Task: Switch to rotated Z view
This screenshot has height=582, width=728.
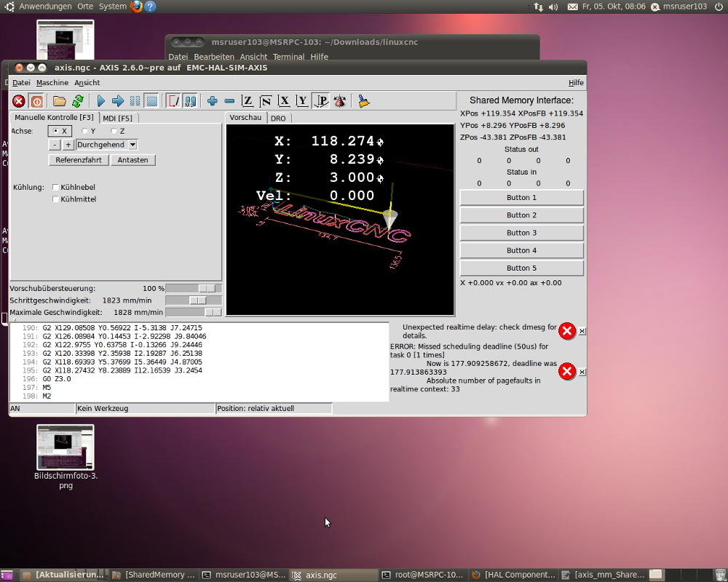Action: [266, 101]
